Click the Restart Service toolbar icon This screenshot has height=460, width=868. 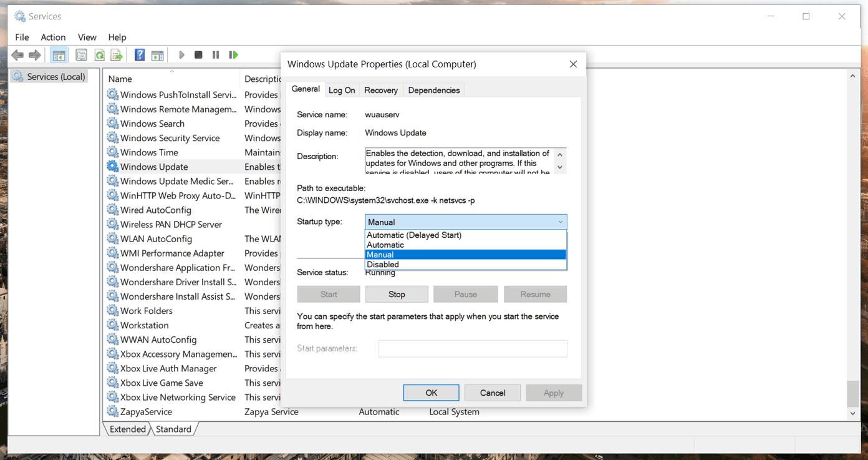tap(233, 55)
